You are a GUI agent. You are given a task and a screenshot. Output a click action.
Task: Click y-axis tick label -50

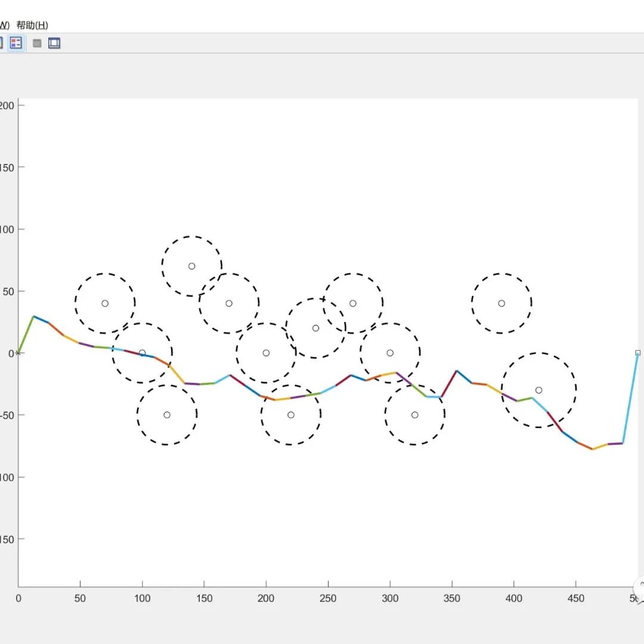[7, 415]
